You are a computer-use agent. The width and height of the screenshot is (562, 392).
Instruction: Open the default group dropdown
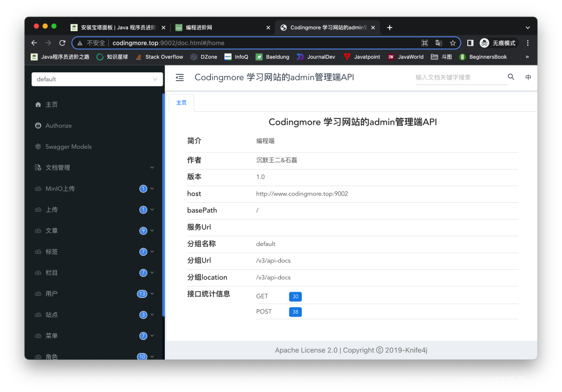pos(97,79)
